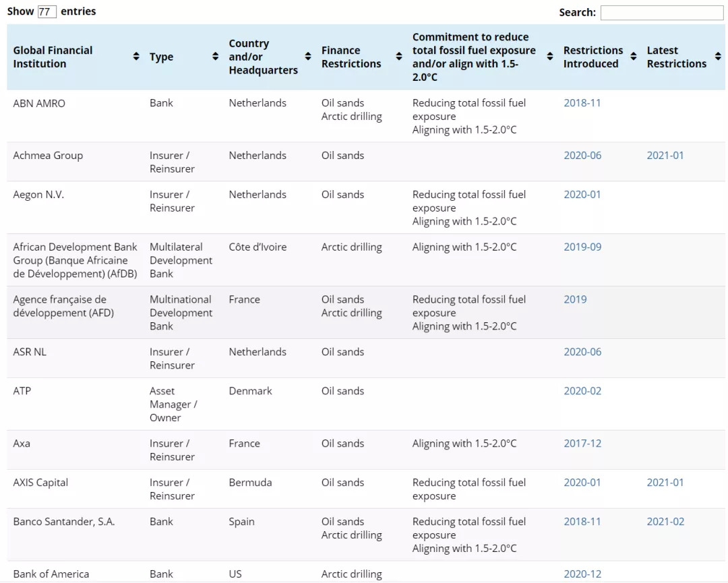Sort by Finance Restrictions arrows
This screenshot has width=728, height=583.
[399, 57]
